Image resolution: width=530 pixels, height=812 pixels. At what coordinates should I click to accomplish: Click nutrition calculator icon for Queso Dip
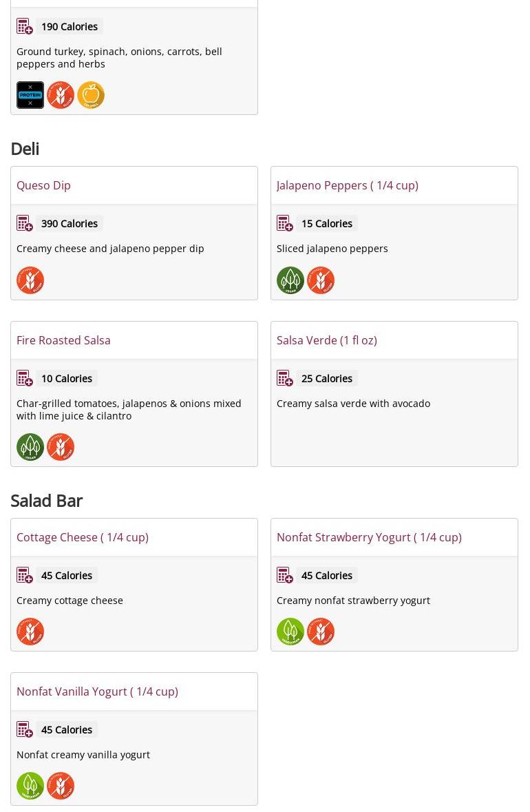25,224
